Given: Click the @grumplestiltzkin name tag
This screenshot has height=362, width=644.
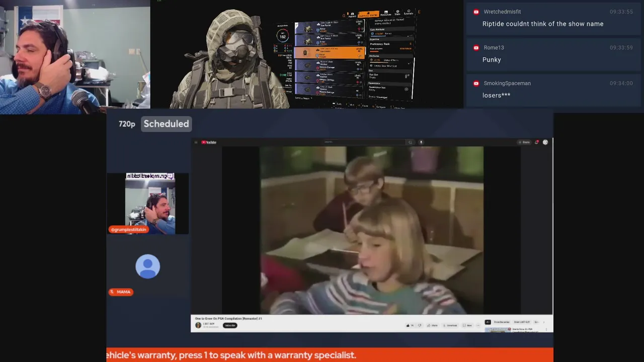Looking at the screenshot, I should [x=128, y=229].
